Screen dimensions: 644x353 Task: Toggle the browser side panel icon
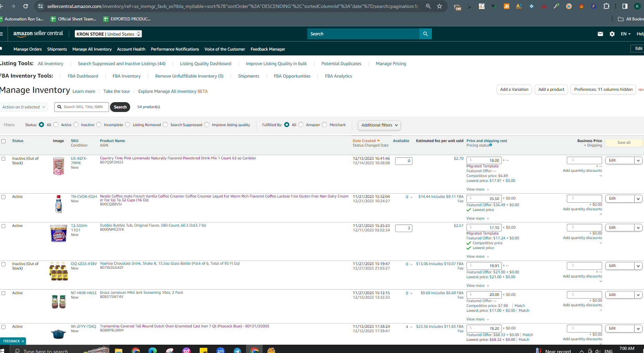[x=625, y=6]
